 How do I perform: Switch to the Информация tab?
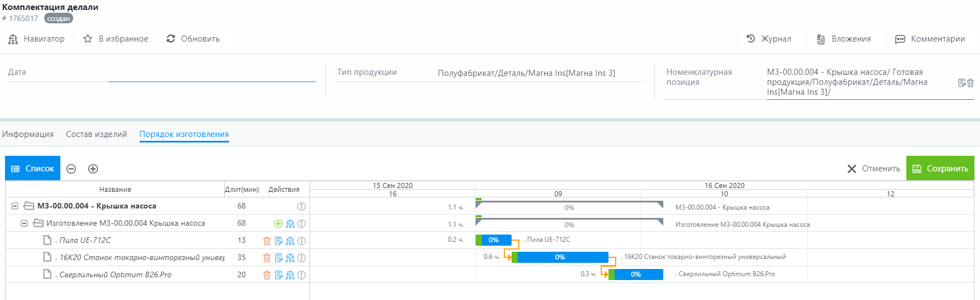(x=28, y=134)
